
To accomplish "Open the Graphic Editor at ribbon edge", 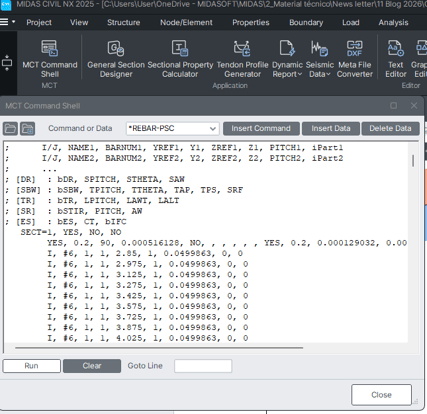I will 420,59.
